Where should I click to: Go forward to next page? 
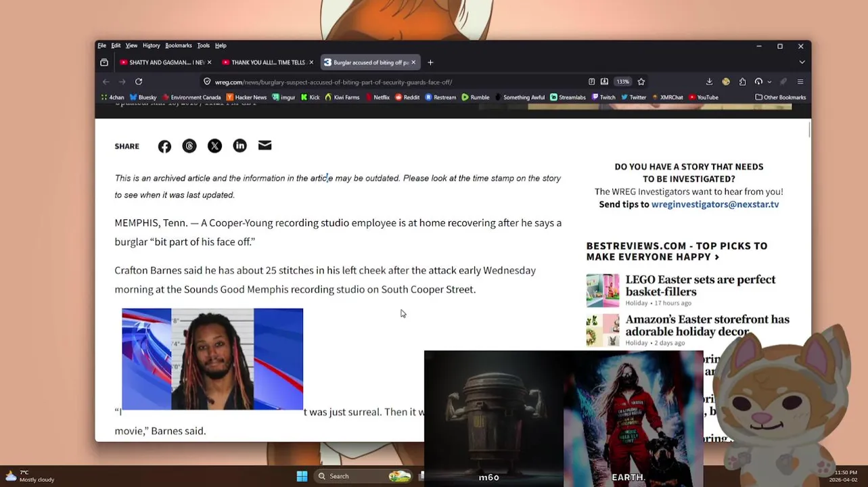122,82
